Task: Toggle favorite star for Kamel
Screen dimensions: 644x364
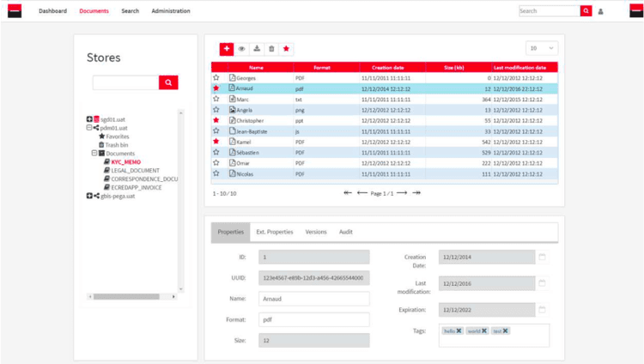Action: 216,142
